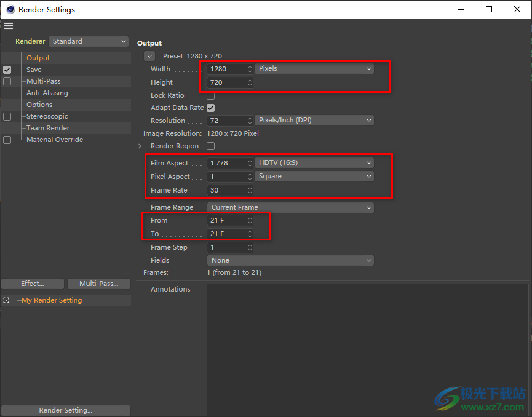Click the Pixel Aspect spinner arrows
This screenshot has width=532, height=417.
pos(250,177)
